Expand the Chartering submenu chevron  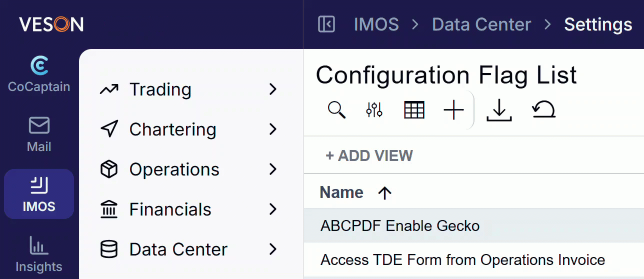click(x=272, y=129)
